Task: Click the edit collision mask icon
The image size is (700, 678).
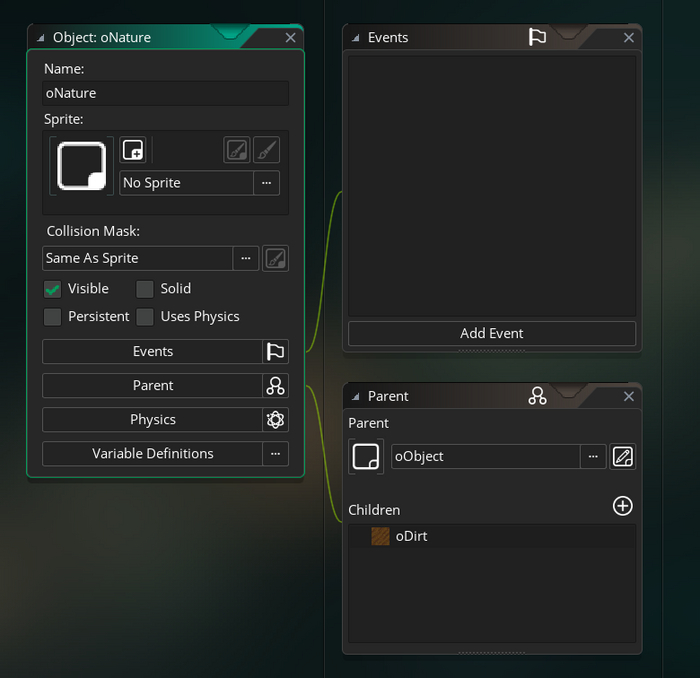Action: click(275, 258)
